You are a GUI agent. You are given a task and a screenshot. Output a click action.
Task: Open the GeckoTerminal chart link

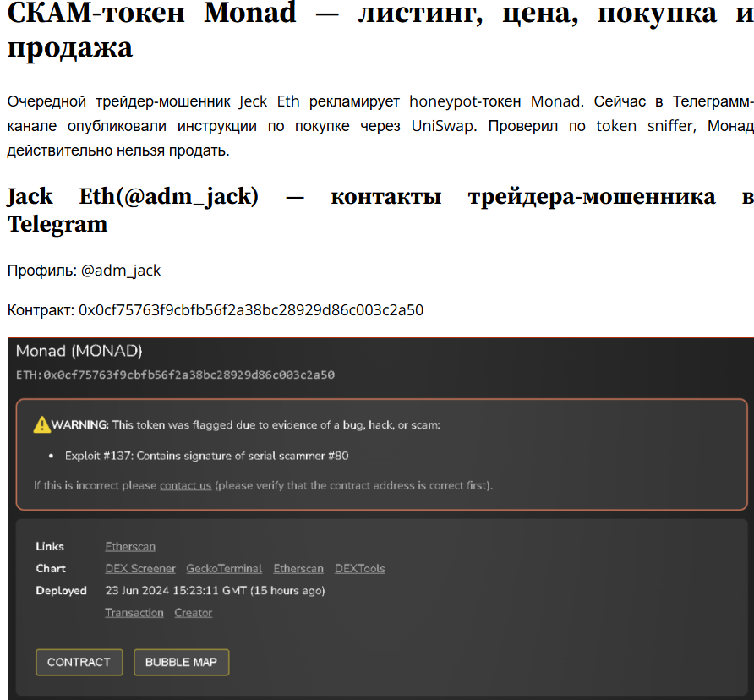point(224,569)
